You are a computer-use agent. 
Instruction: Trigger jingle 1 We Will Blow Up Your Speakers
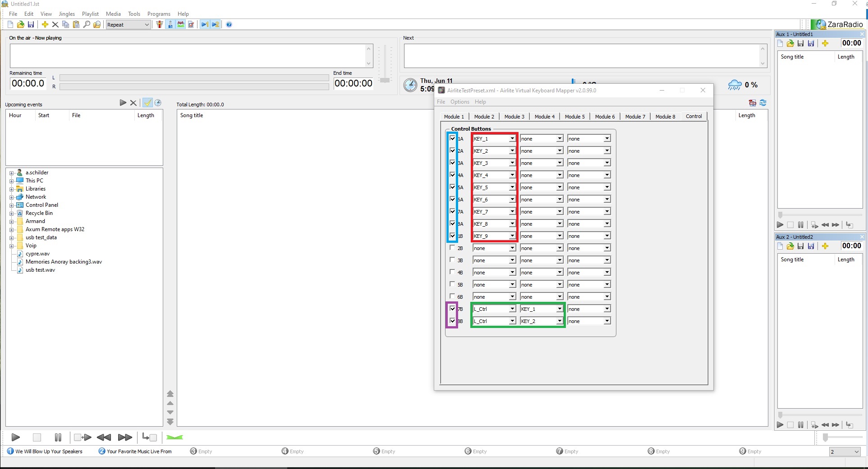point(45,451)
